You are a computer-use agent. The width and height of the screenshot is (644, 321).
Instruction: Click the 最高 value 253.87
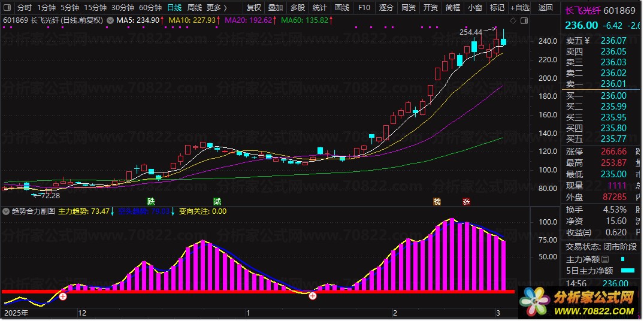click(613, 163)
